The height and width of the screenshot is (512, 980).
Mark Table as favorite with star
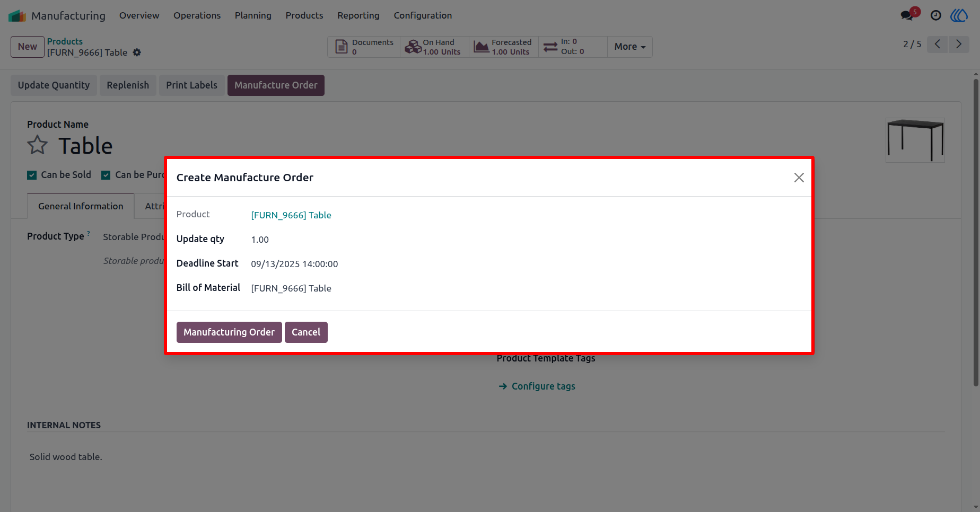(38, 145)
